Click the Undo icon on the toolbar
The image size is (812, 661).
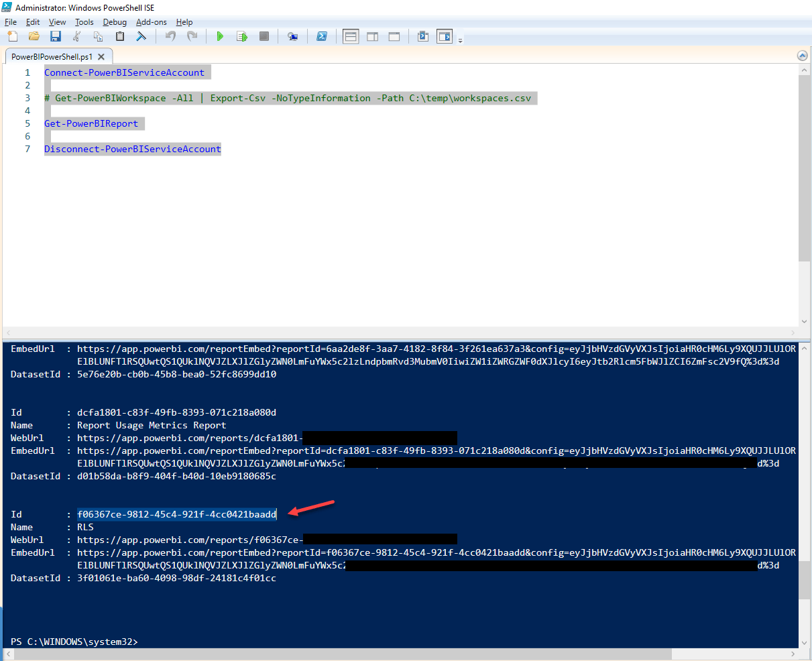point(170,36)
